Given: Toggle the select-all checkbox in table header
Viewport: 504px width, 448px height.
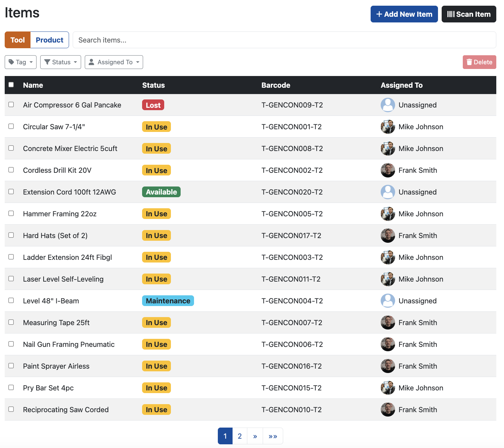Looking at the screenshot, I should (x=11, y=85).
